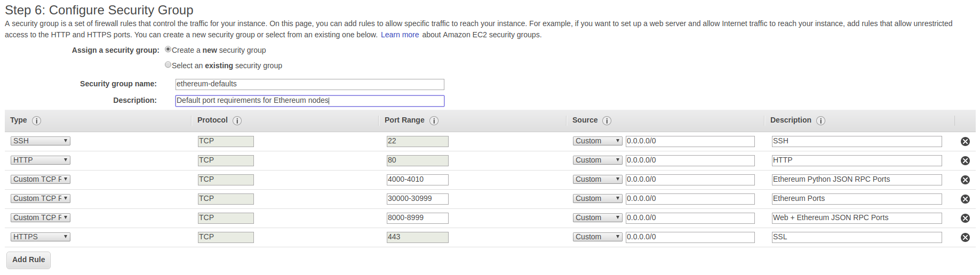Viewport: 980px width, 275px height.
Task: Click the Security group name field
Action: [309, 84]
